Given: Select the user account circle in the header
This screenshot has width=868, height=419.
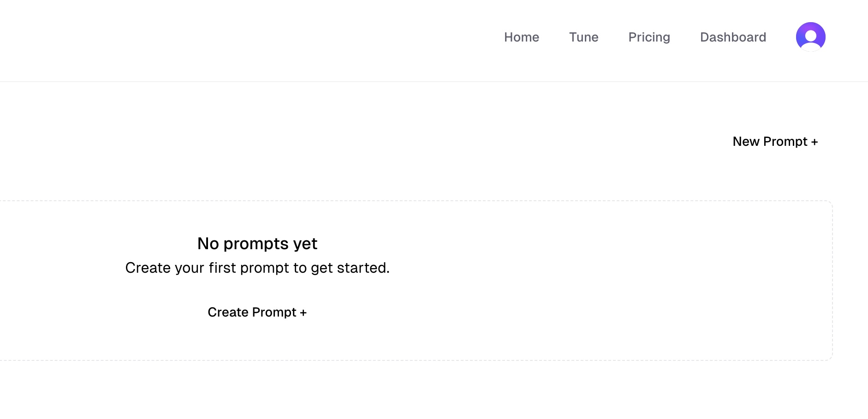Looking at the screenshot, I should coord(810,36).
